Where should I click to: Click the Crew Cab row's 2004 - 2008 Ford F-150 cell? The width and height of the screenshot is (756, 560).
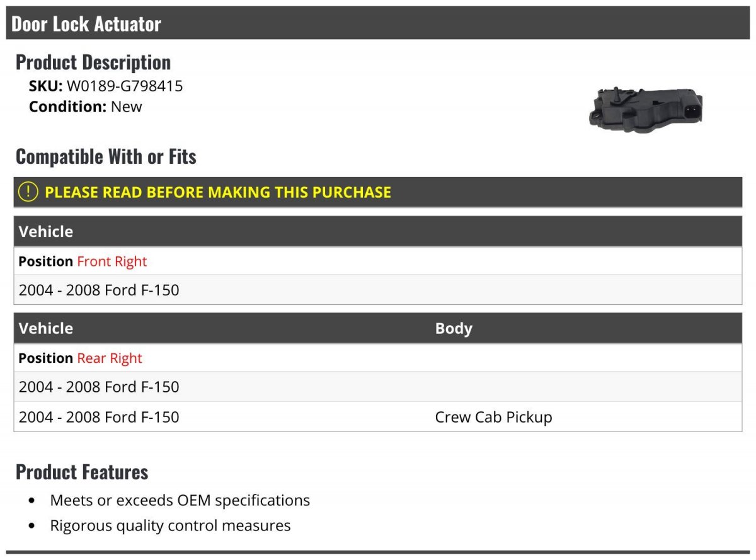(x=99, y=417)
